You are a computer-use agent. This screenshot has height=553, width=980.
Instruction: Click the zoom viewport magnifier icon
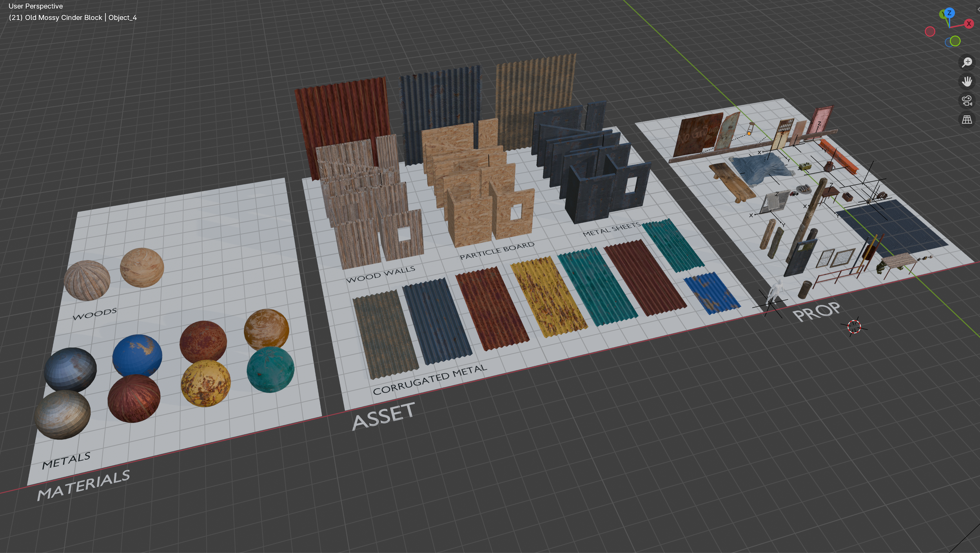pyautogui.click(x=967, y=62)
